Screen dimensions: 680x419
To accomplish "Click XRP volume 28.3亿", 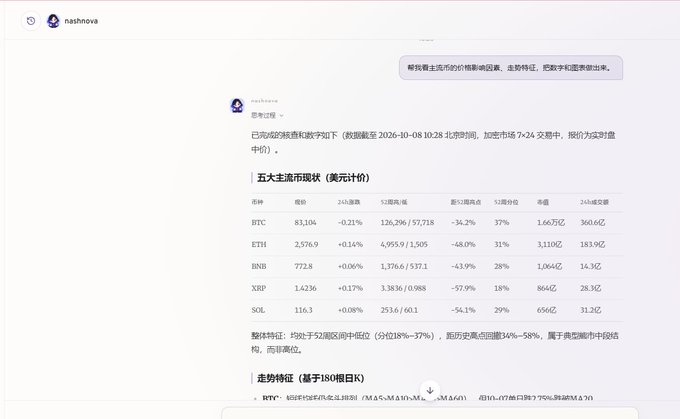I will [591, 288].
